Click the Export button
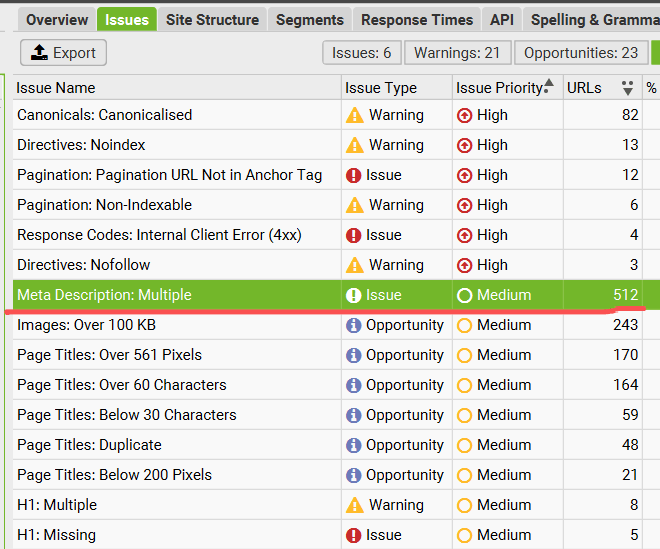660x549 pixels. [x=63, y=53]
